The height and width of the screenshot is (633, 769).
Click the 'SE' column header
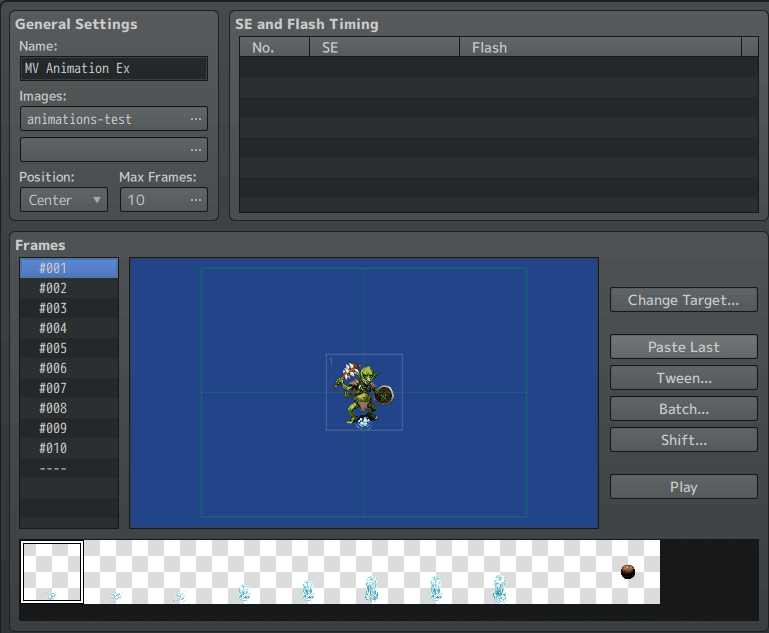pyautogui.click(x=384, y=48)
